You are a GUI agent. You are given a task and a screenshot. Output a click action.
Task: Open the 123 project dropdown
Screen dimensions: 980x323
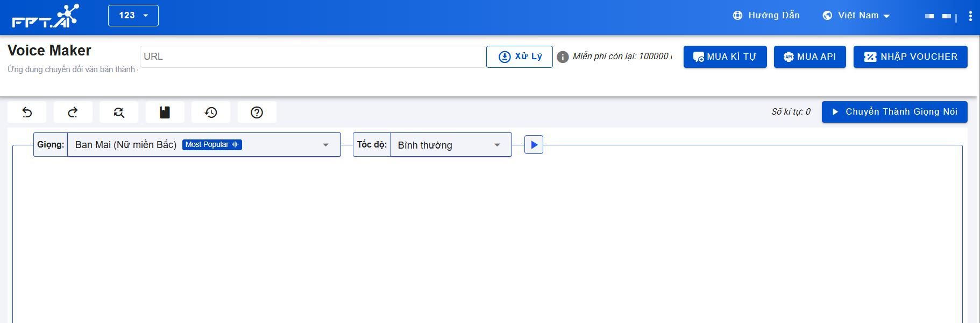pos(133,16)
